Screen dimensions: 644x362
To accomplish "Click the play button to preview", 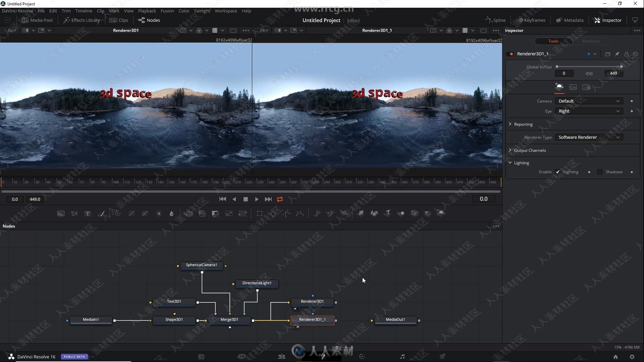I will (256, 198).
